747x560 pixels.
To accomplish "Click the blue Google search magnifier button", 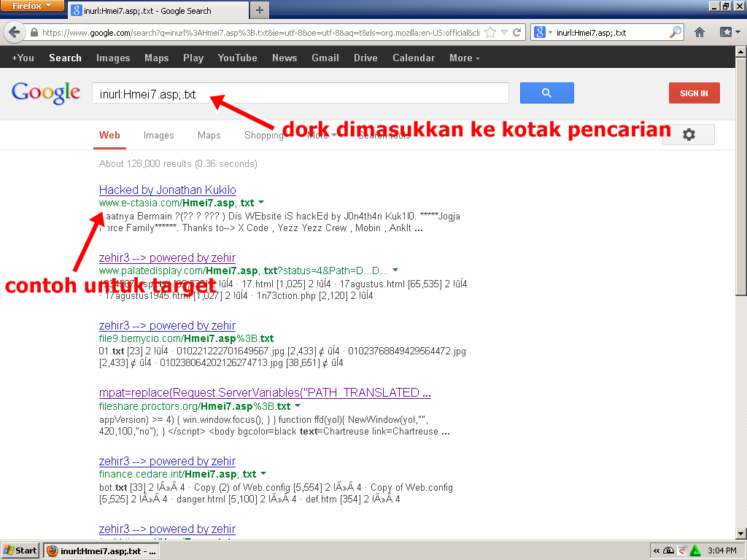I will 546,93.
